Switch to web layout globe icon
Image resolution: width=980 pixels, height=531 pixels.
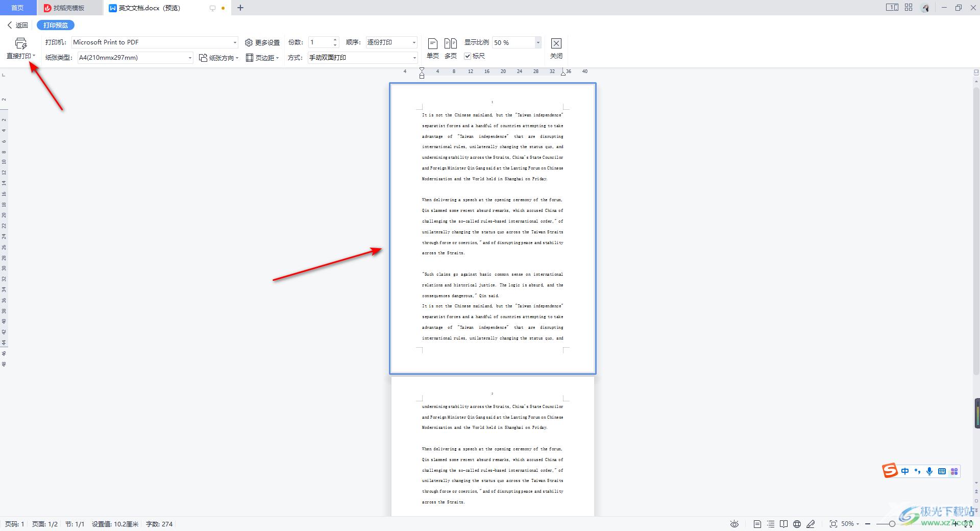click(x=797, y=524)
